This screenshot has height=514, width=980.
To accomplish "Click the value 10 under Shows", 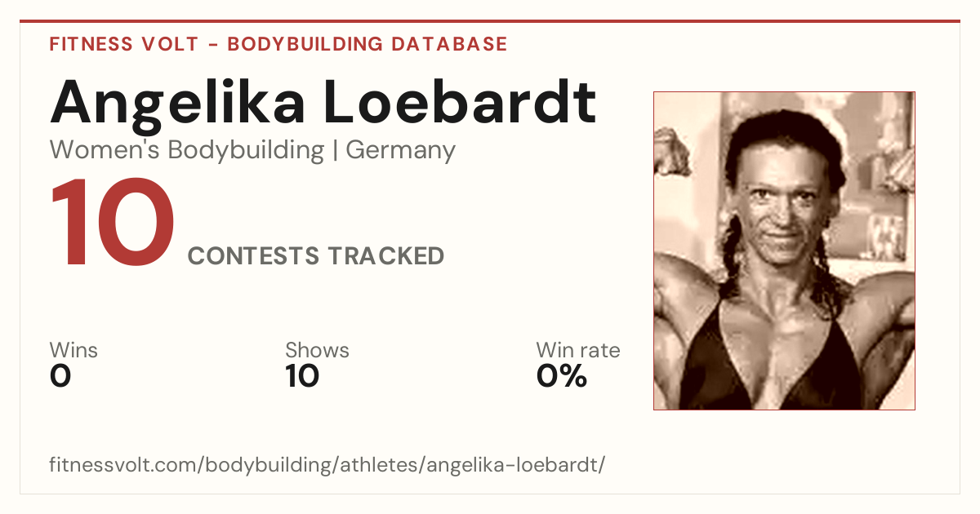I will [302, 376].
